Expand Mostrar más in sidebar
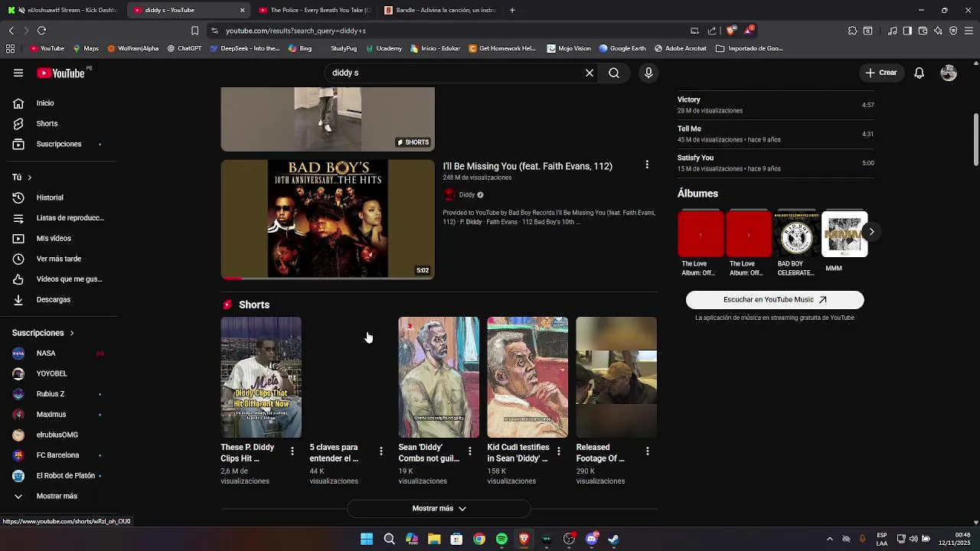980x551 pixels. click(58, 496)
